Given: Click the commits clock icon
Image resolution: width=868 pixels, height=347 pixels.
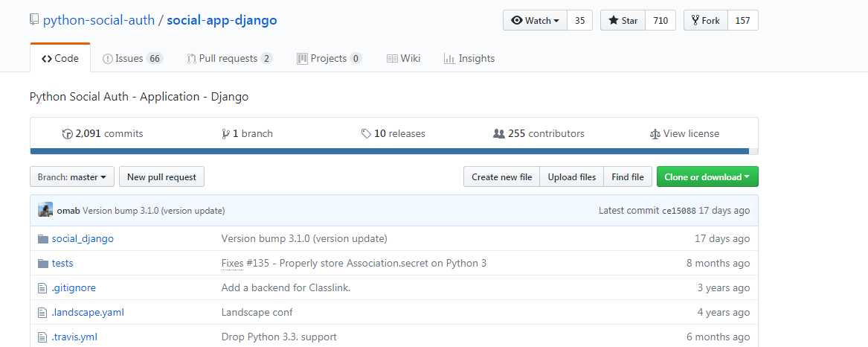Looking at the screenshot, I should [68, 133].
